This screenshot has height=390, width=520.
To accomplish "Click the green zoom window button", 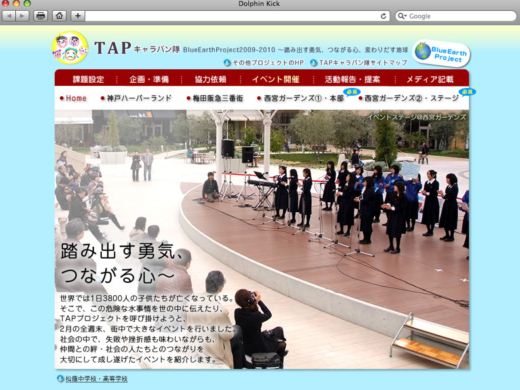I will coord(27,3).
